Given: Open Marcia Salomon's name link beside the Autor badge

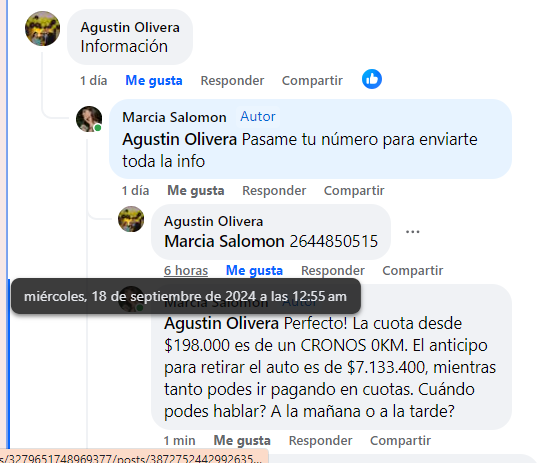Looking at the screenshot, I should click(x=174, y=117).
